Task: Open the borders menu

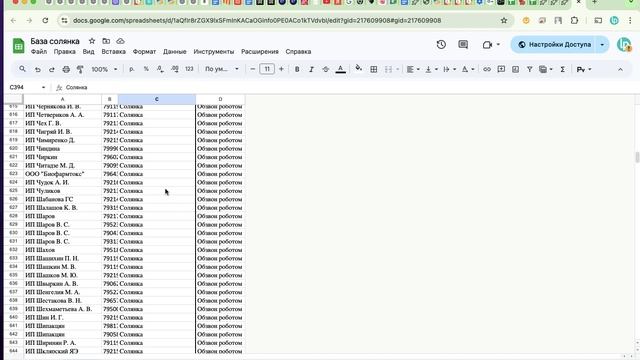Action: point(373,69)
